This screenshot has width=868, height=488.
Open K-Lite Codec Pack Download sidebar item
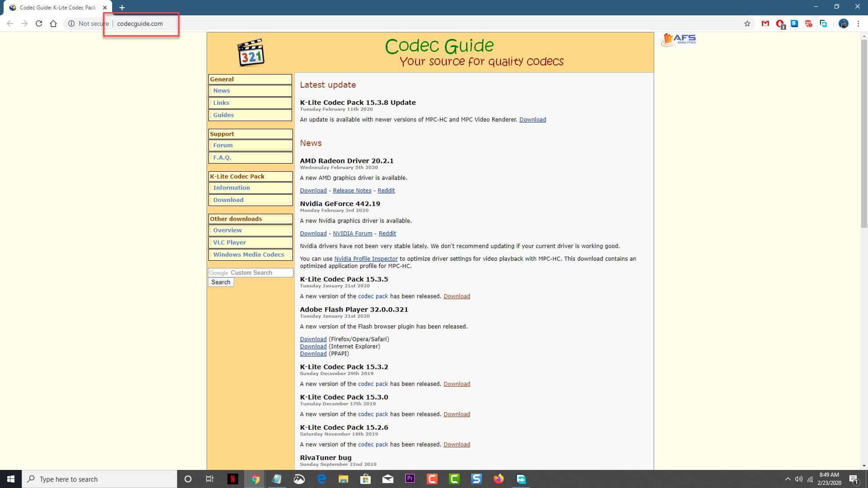pyautogui.click(x=250, y=200)
